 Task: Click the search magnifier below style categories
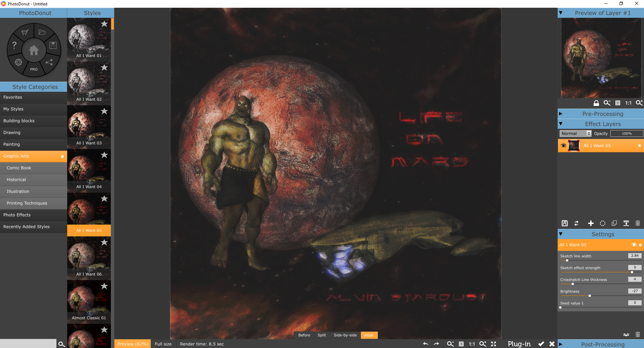pyautogui.click(x=61, y=344)
